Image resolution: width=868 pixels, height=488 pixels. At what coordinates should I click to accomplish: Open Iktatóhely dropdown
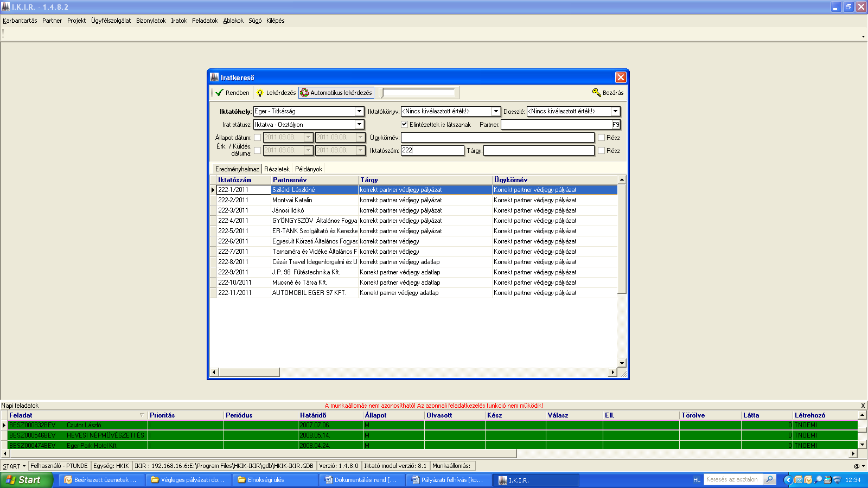[x=359, y=111]
